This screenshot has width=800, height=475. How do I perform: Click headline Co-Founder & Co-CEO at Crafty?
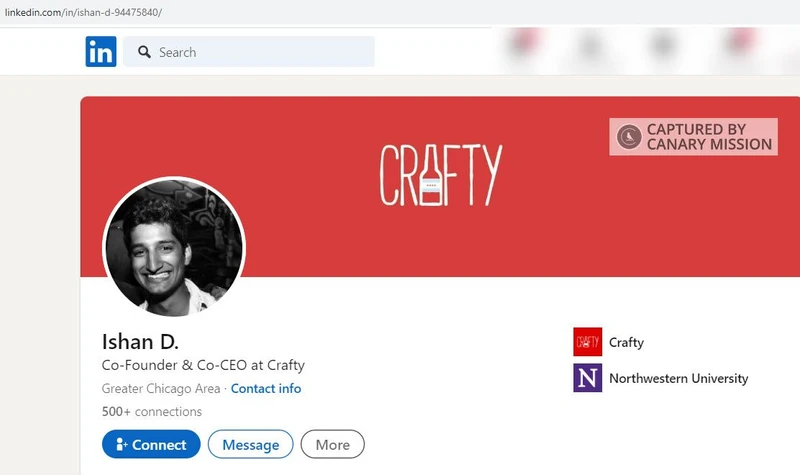(x=203, y=365)
